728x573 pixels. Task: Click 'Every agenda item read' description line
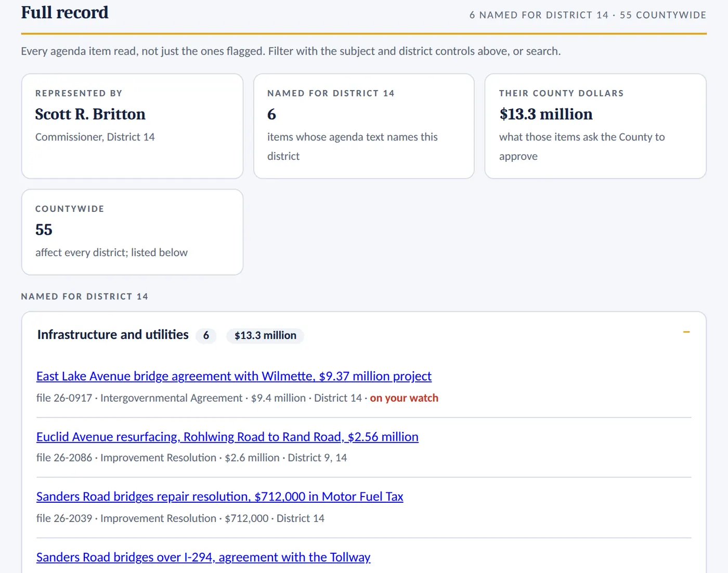click(291, 51)
